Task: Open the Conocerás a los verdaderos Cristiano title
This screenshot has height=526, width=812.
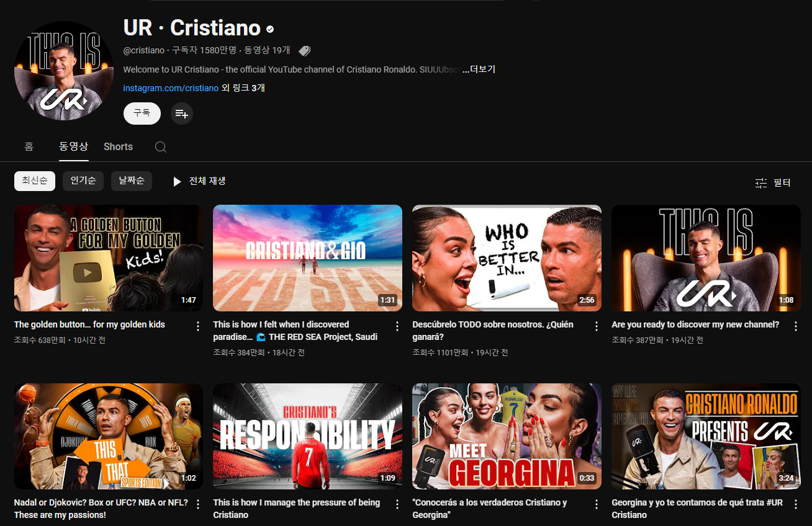Action: click(490, 509)
